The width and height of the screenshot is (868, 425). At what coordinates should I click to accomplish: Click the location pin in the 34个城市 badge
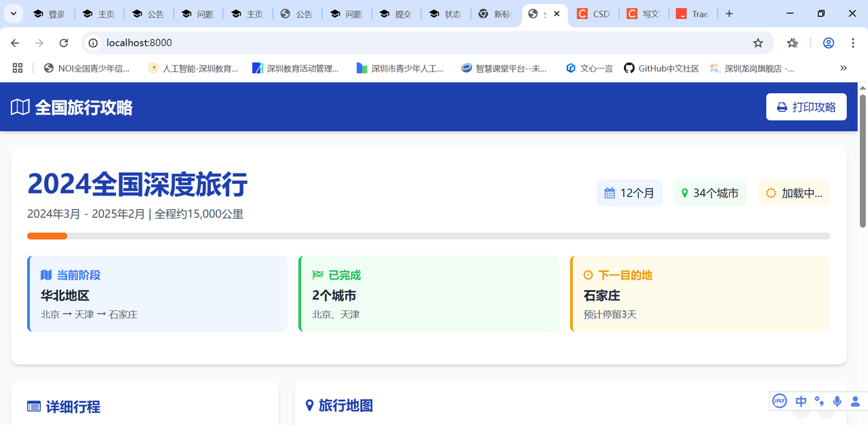pyautogui.click(x=684, y=192)
